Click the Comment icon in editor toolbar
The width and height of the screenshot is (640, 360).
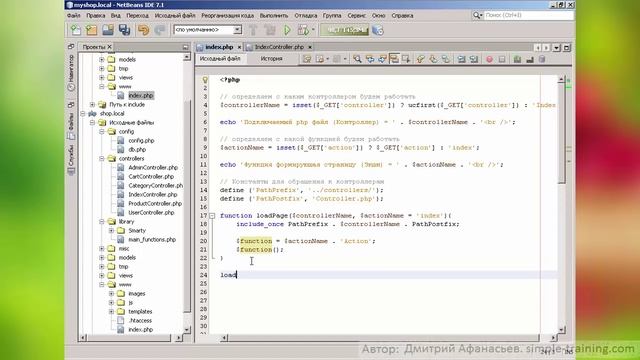517,59
